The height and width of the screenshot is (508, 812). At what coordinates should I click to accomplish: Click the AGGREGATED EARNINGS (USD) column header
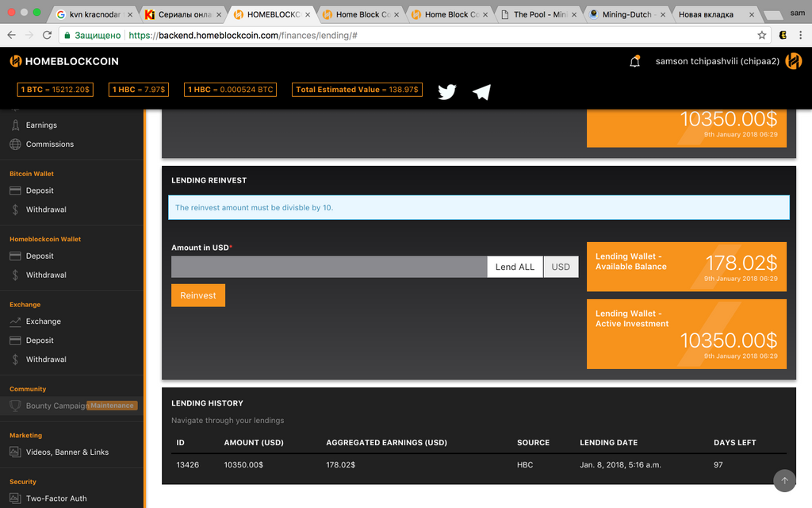coord(386,442)
